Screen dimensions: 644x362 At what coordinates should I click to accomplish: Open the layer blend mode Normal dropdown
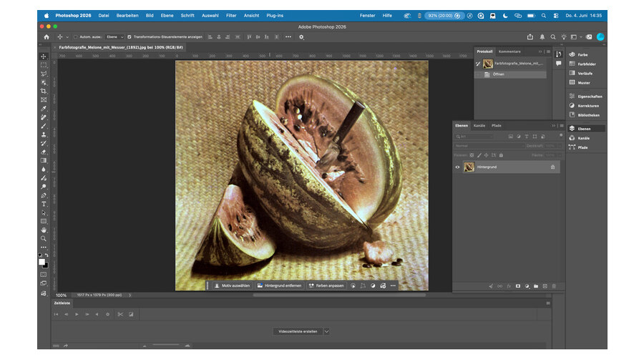click(x=489, y=146)
